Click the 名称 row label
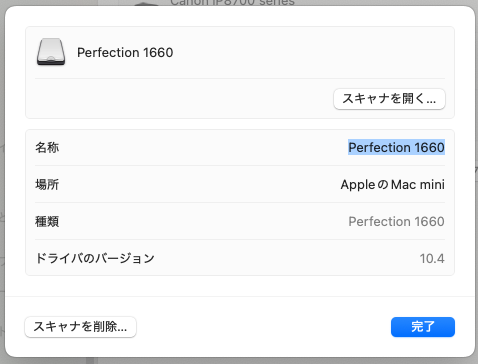Screen dimensions: 478x364 pyautogui.click(x=47, y=147)
